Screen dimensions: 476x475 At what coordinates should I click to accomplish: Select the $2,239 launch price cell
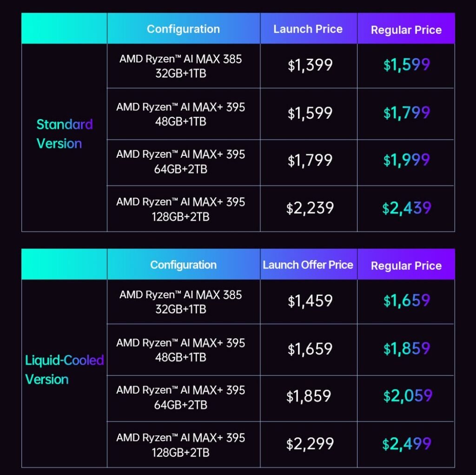310,208
